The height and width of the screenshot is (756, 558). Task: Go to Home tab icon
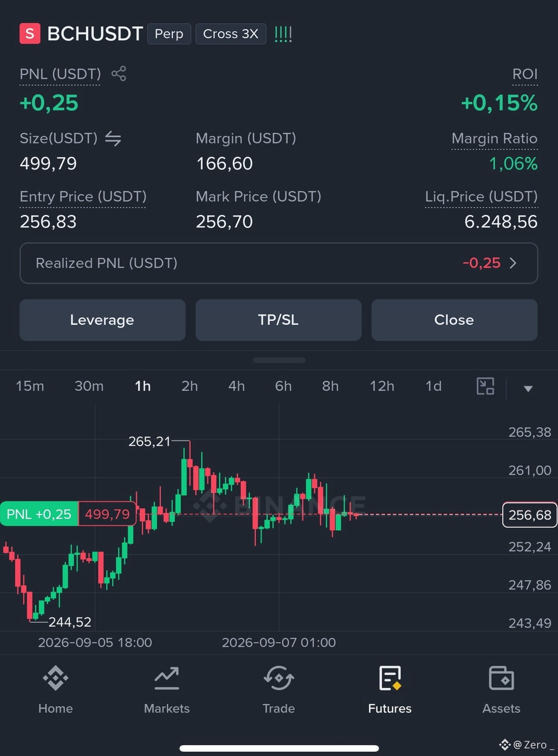(x=56, y=678)
